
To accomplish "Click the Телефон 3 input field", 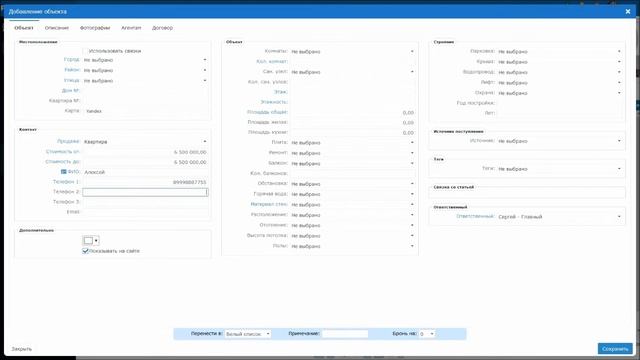I will coord(145,202).
